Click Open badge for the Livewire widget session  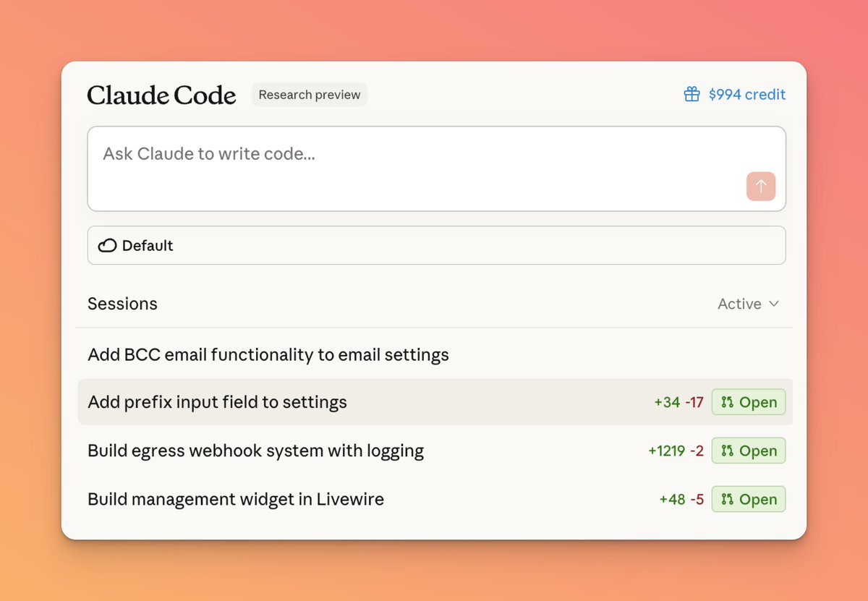tap(749, 499)
